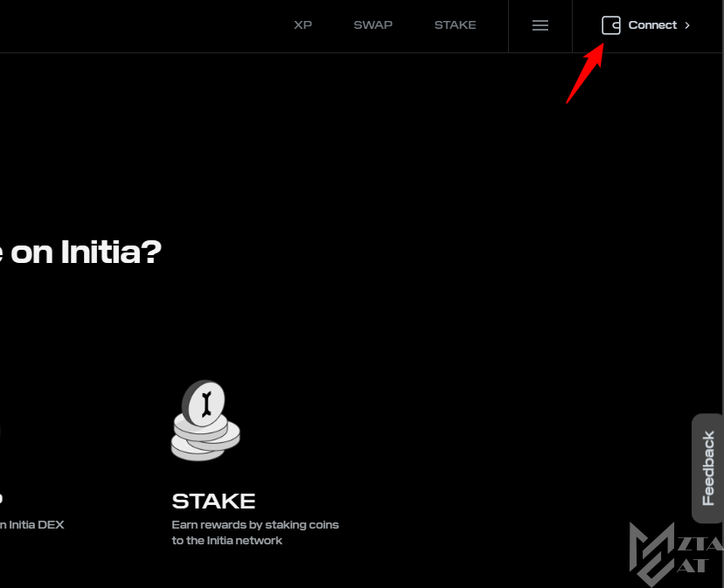Open the XP page from navigation

(x=303, y=25)
